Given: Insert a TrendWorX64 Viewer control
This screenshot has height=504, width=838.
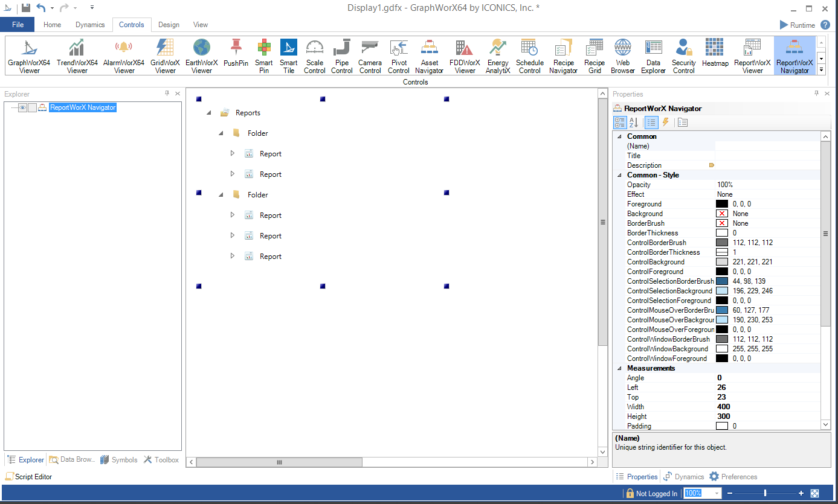Looking at the screenshot, I should coord(77,56).
